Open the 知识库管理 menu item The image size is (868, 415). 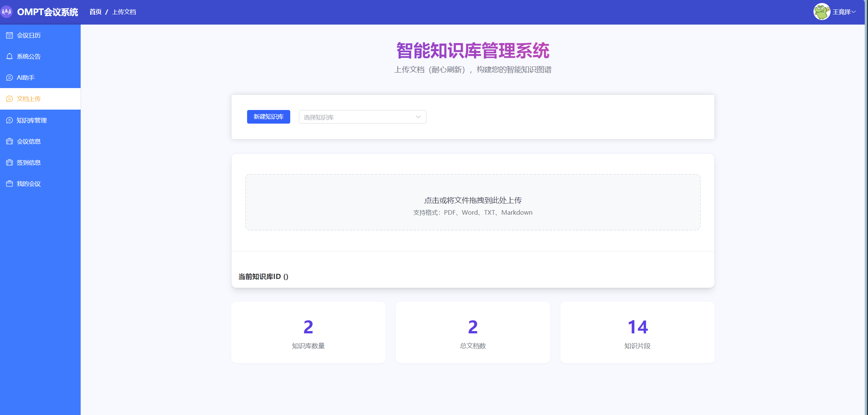point(32,120)
